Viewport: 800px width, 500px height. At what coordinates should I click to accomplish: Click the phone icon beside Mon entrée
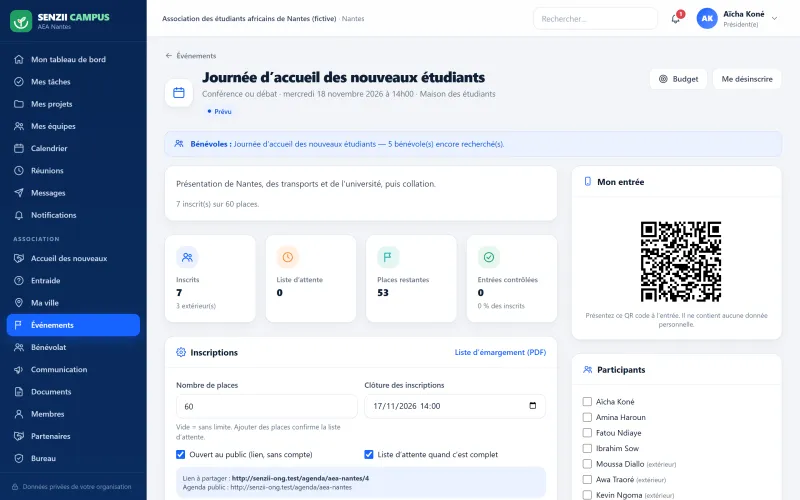[x=587, y=182]
